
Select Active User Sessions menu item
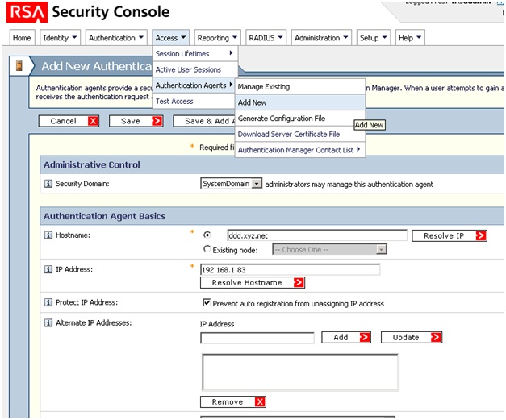pos(195,69)
